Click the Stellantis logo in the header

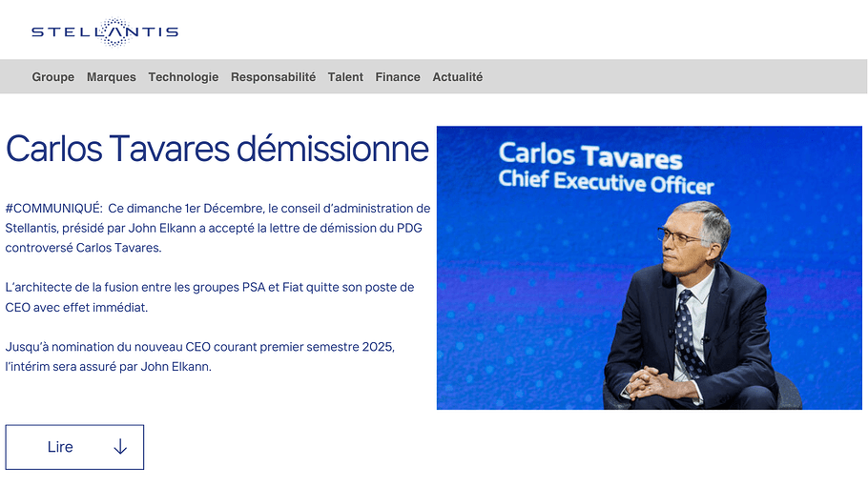[104, 31]
